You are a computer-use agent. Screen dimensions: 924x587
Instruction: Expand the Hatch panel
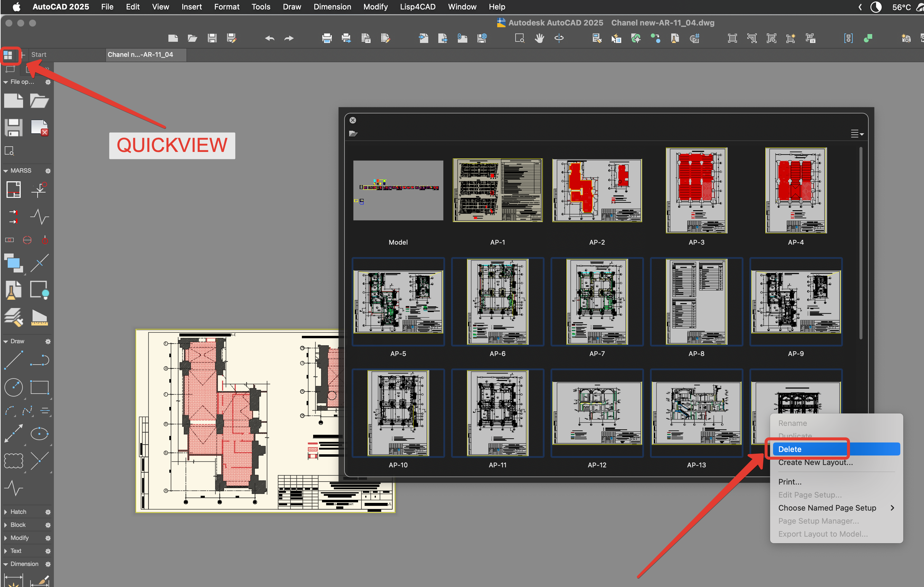pyautogui.click(x=5, y=512)
